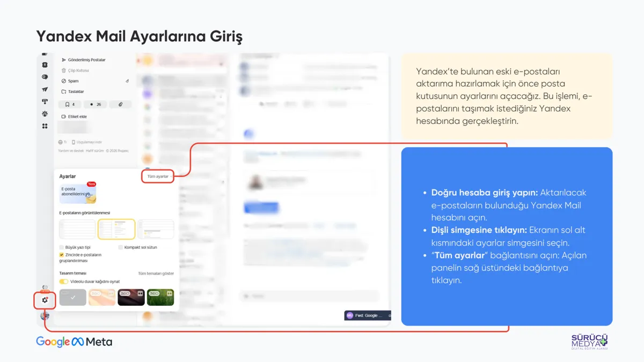Open the all-services grid icon

tap(45, 126)
